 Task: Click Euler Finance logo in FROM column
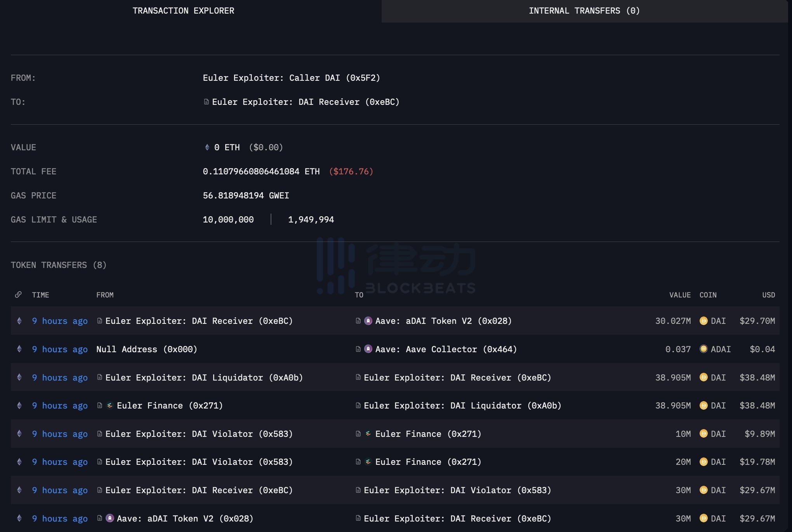click(110, 405)
